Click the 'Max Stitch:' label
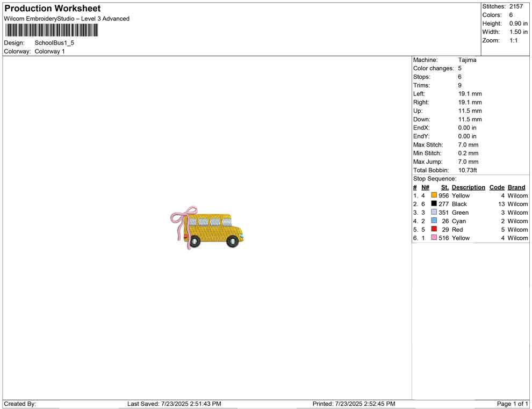This screenshot has height=409, width=532. point(428,144)
